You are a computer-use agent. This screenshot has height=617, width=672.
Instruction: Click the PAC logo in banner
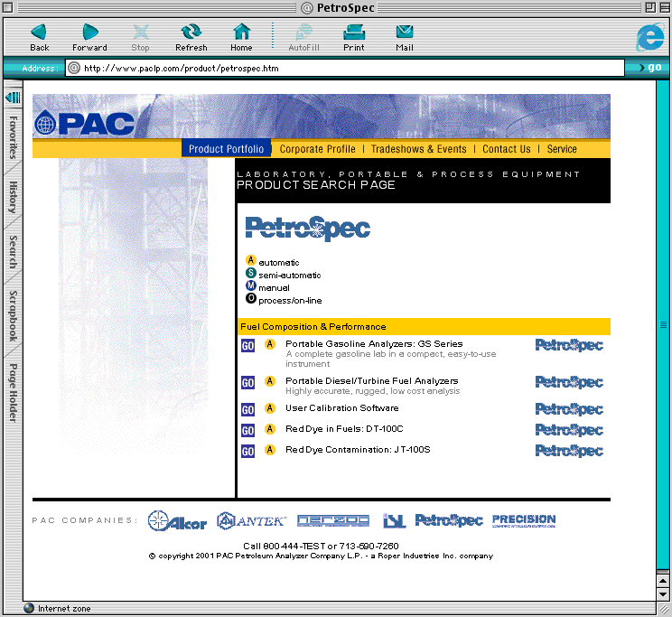click(84, 124)
